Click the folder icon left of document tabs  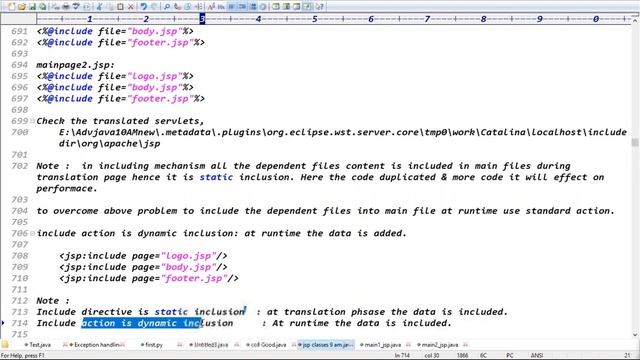coord(4,344)
